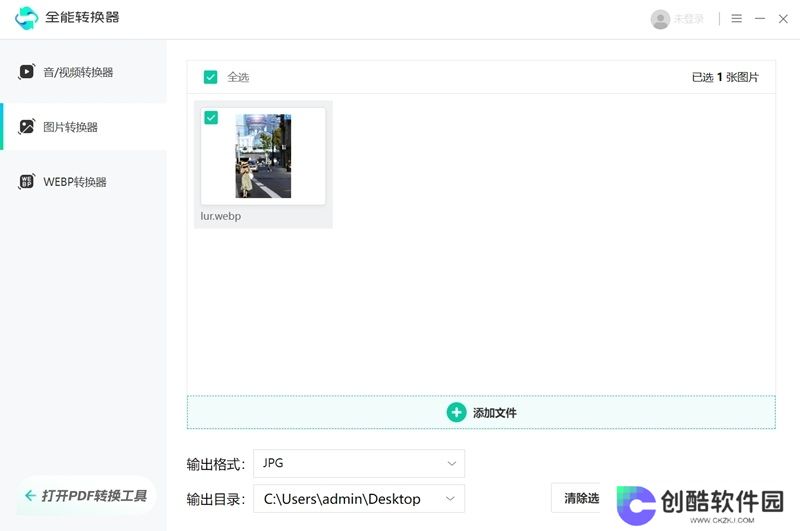Click the 已选 1 张图片 status text
Viewport: 800px width, 531px height.
coord(725,77)
